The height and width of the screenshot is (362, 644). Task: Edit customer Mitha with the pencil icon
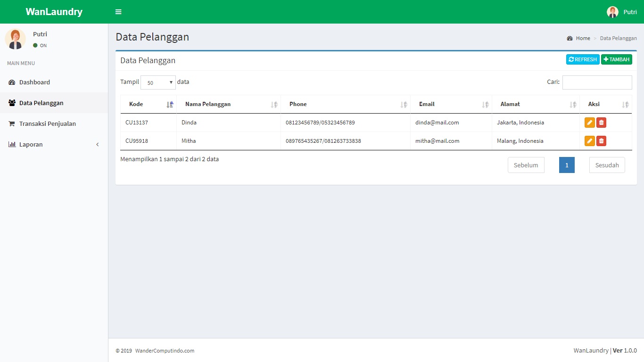589,141
